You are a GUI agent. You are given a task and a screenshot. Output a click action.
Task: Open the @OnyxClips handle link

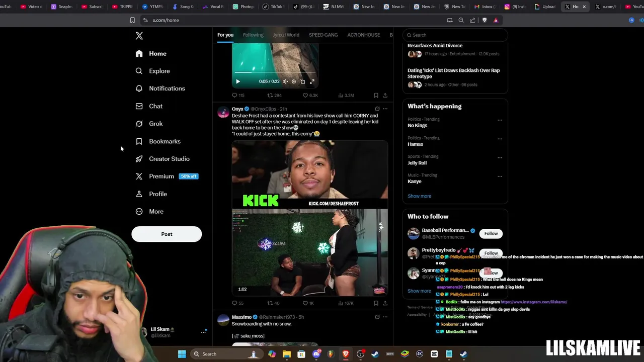click(x=264, y=109)
